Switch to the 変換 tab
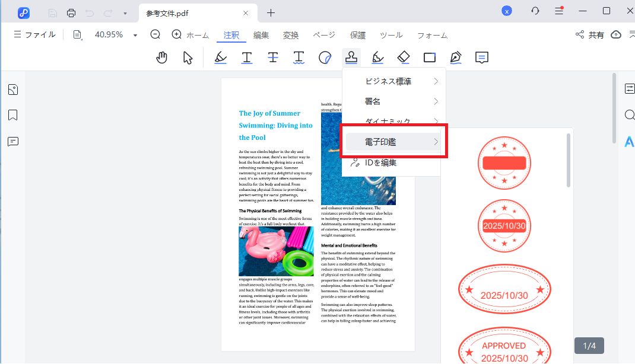 pyautogui.click(x=291, y=36)
